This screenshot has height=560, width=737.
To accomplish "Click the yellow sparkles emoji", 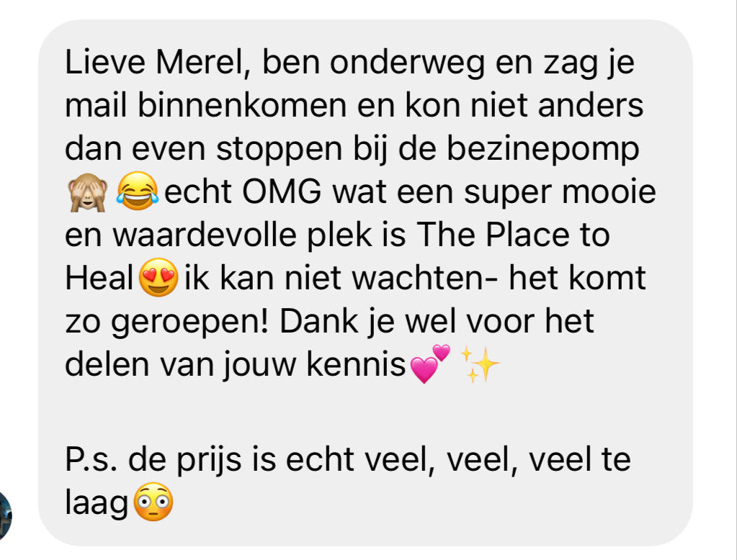I will (x=479, y=364).
